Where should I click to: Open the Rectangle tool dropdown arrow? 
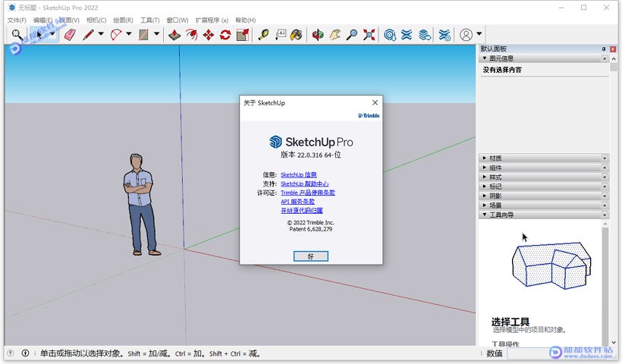tap(157, 34)
